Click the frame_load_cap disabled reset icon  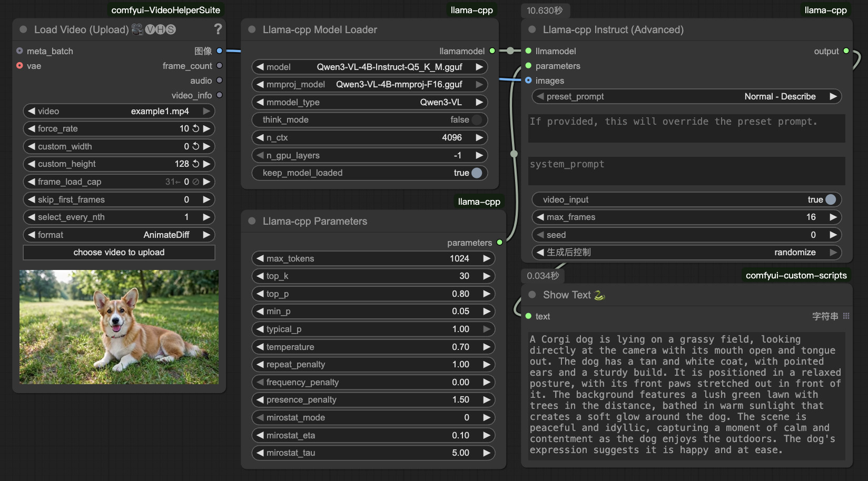(x=196, y=182)
